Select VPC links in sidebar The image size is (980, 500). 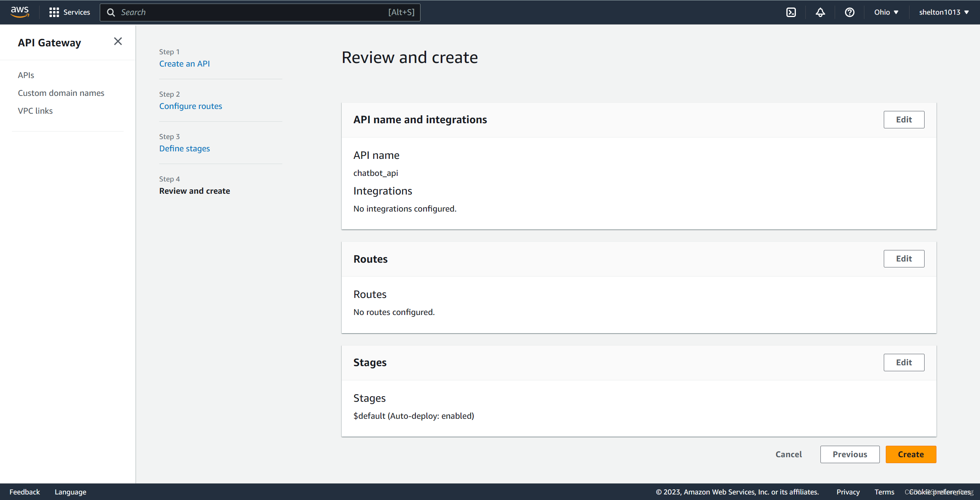coord(35,111)
